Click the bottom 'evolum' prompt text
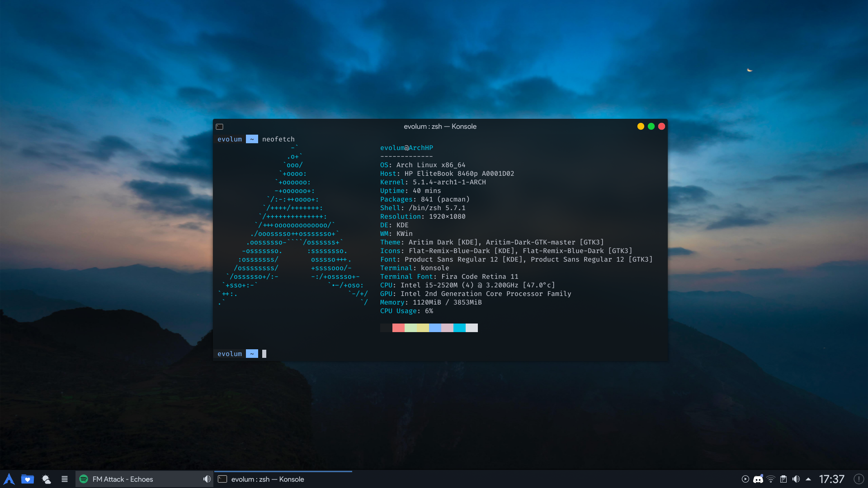Screen dimensions: 868x488 pos(230,354)
